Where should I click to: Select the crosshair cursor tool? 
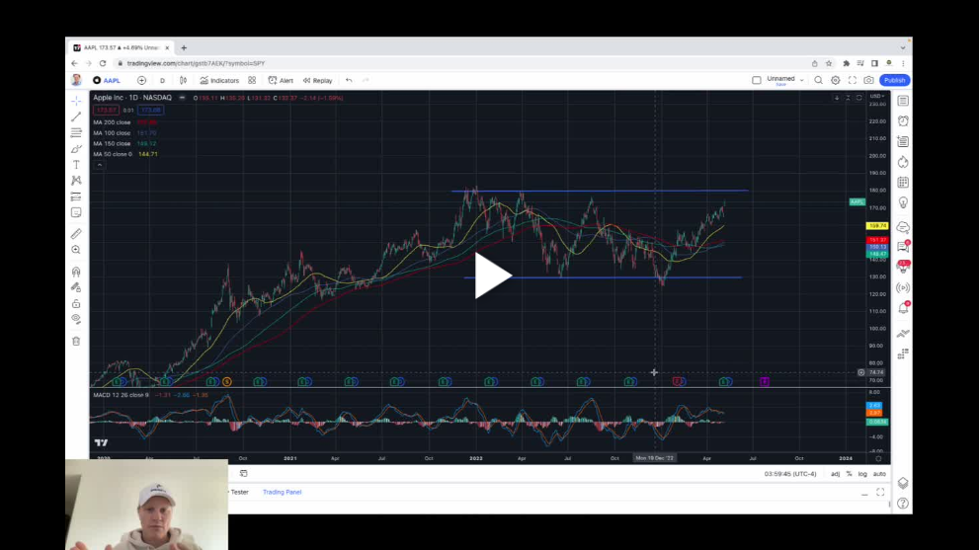[x=76, y=101]
